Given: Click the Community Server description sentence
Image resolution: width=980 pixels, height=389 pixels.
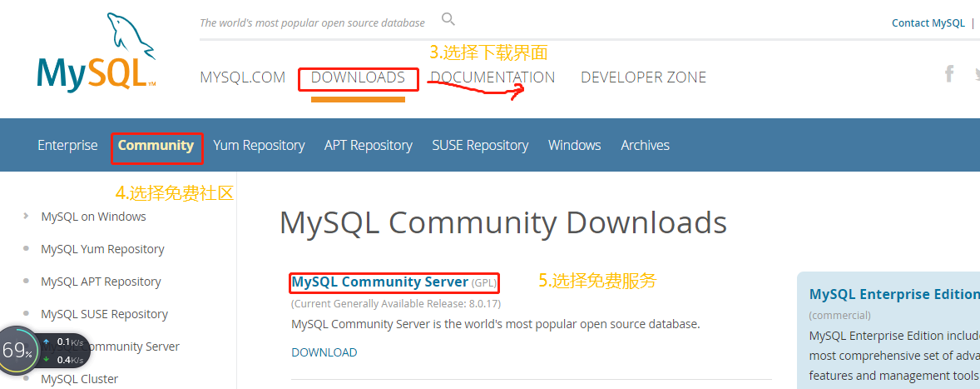Looking at the screenshot, I should pyautogui.click(x=496, y=325).
